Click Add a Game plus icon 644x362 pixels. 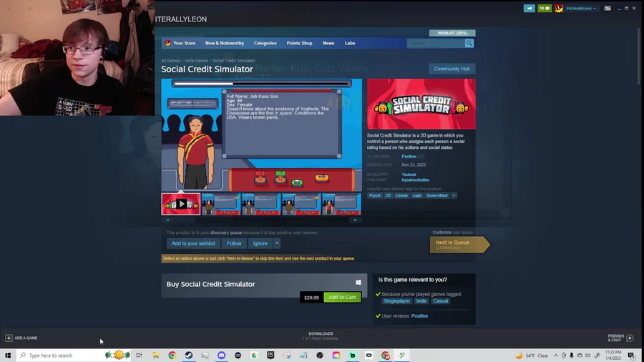point(9,338)
